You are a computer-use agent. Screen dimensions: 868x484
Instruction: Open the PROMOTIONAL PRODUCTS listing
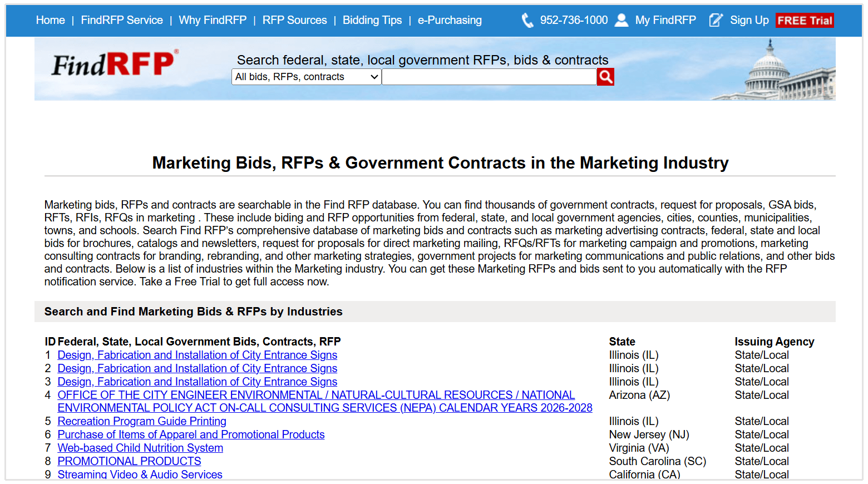129,461
